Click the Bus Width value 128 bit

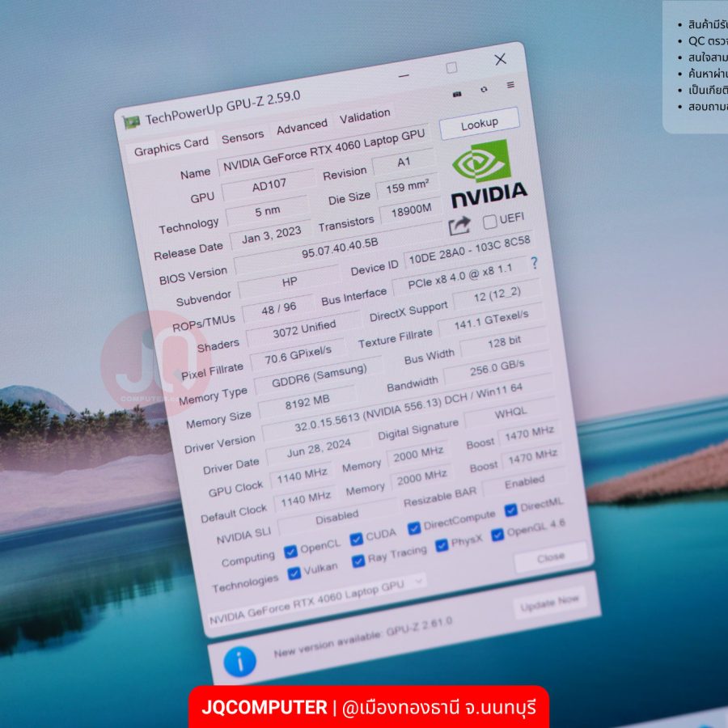[504, 341]
